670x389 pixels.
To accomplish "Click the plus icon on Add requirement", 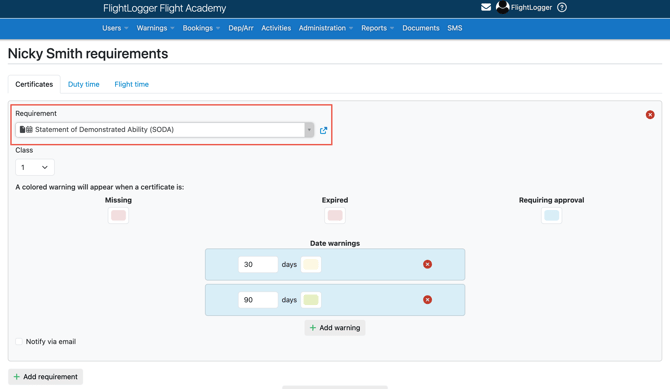I will [17, 377].
